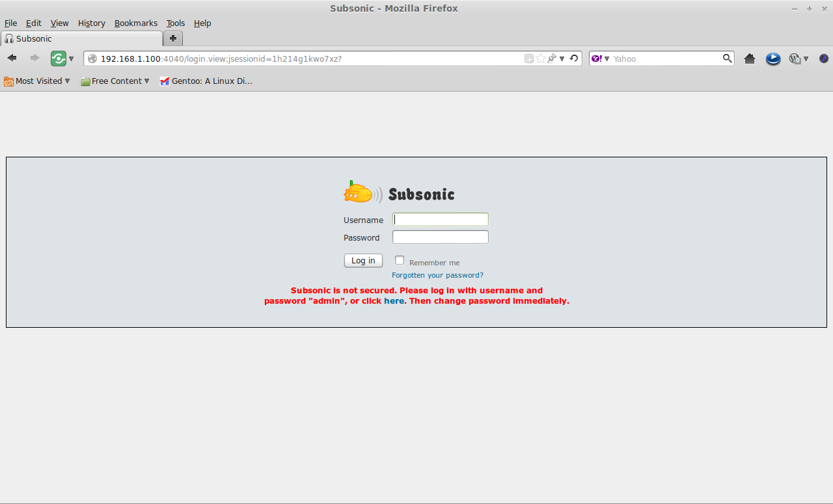
Task: Click the pushpin icon in address bar
Action: (552, 59)
